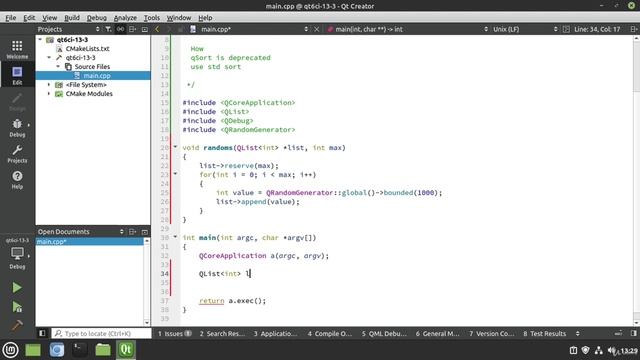Show the Compile Output pane
640x360 pixels.
click(329, 333)
